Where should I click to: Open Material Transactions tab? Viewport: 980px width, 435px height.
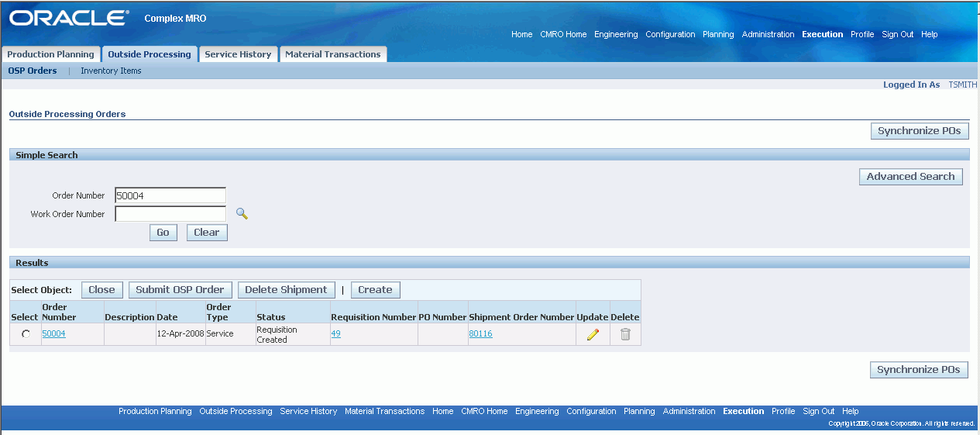point(333,54)
